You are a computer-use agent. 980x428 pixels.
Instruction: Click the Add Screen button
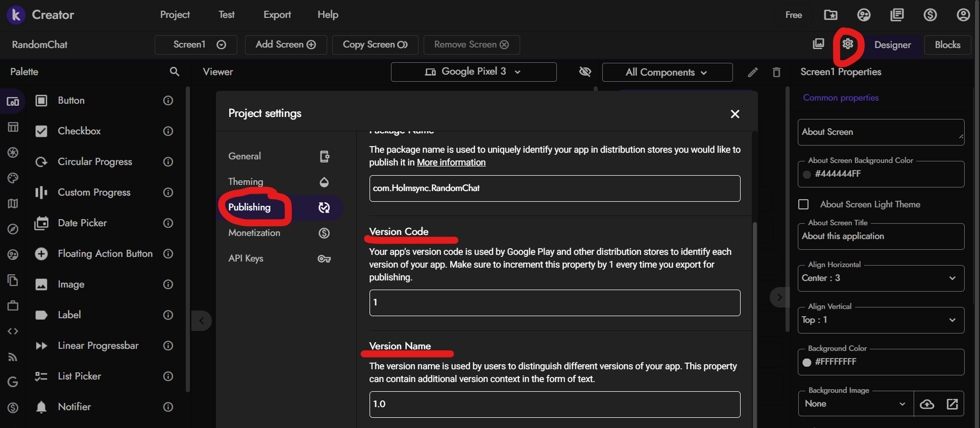point(285,44)
